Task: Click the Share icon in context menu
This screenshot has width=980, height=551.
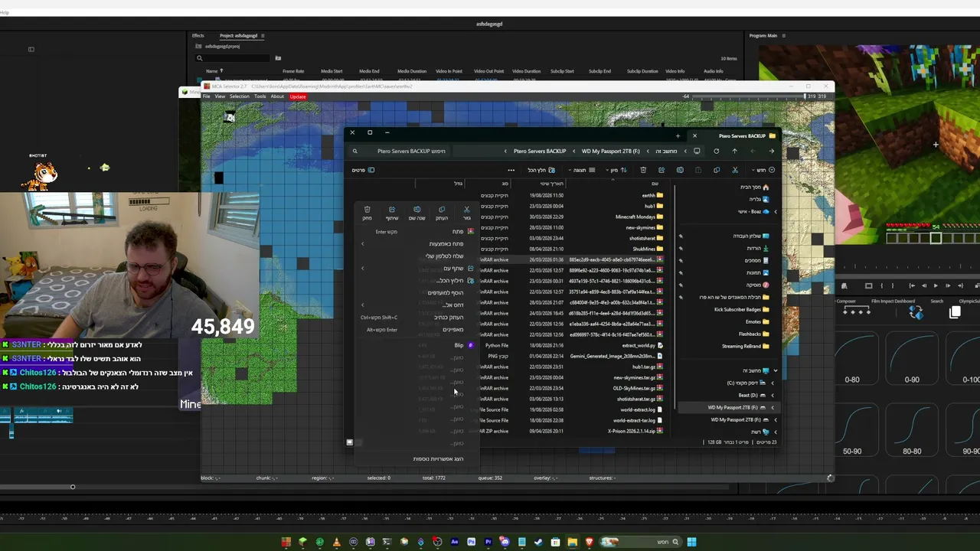Action: 391,210
